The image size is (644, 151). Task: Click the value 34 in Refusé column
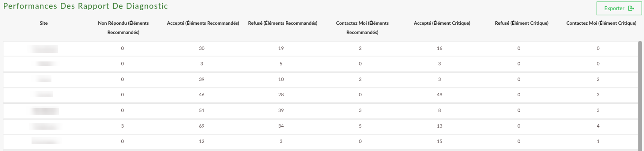tap(281, 126)
